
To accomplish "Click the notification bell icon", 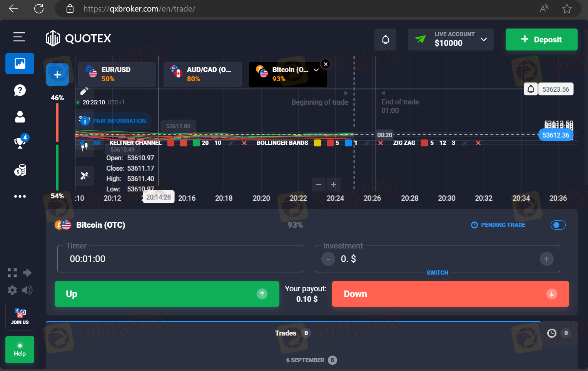I will click(385, 39).
